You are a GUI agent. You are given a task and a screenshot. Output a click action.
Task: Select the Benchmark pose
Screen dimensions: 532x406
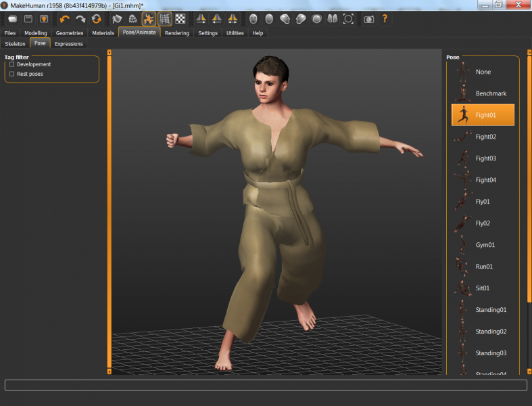coord(483,93)
